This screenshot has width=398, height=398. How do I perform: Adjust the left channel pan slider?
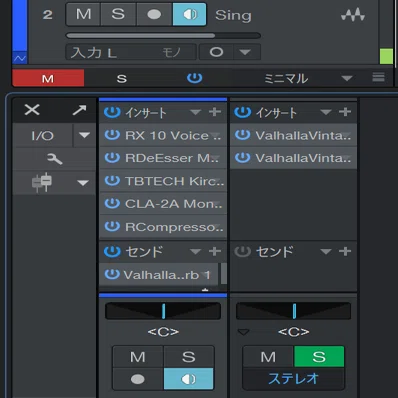point(163,311)
